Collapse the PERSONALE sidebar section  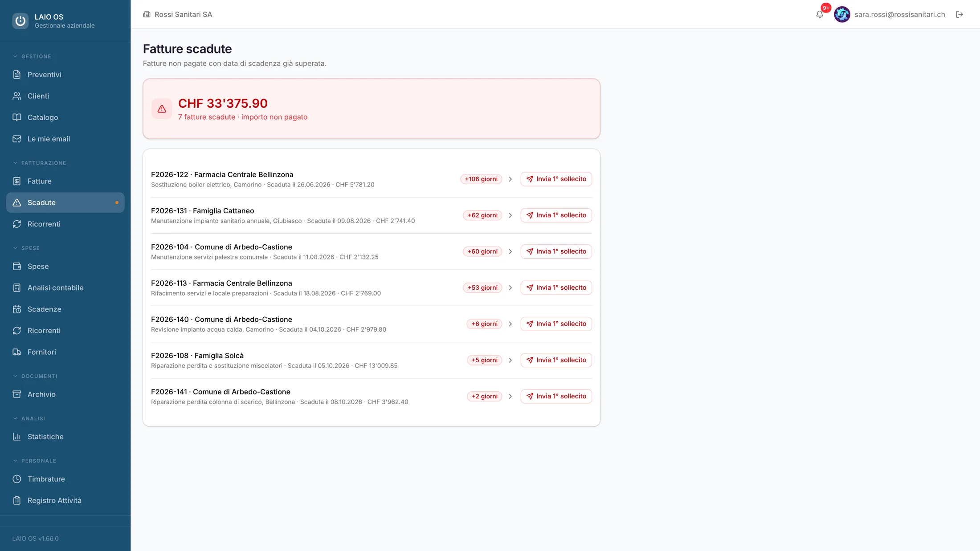pyautogui.click(x=34, y=461)
